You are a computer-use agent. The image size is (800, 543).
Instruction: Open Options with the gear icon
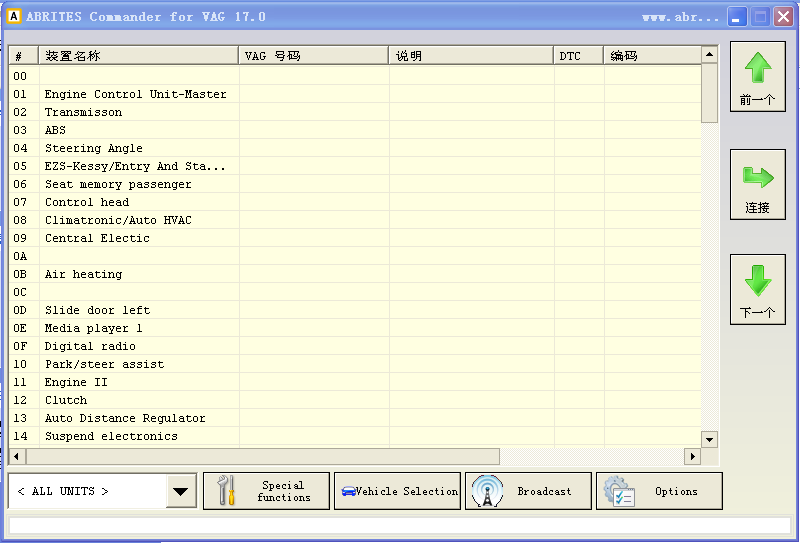pos(659,491)
